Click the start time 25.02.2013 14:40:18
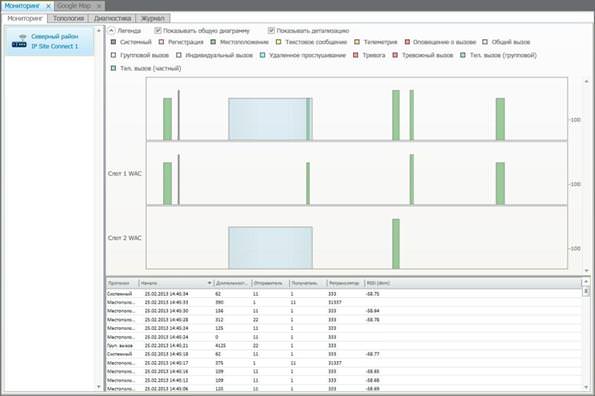595x396 pixels. click(x=166, y=354)
